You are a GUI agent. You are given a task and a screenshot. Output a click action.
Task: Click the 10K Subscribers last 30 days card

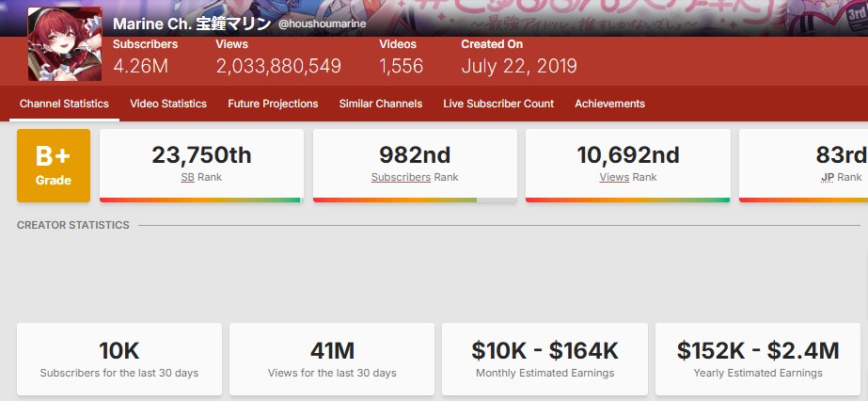119,358
